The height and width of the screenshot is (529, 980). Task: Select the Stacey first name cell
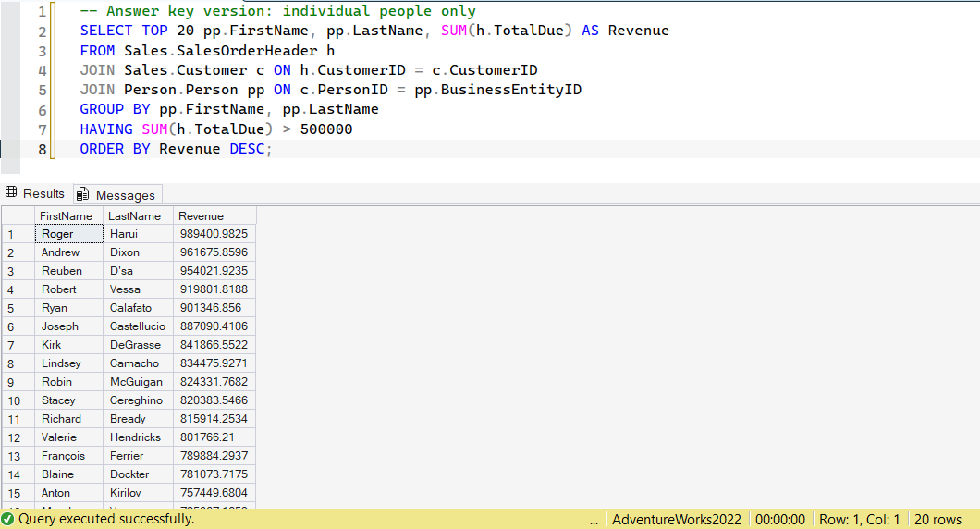[x=68, y=400]
